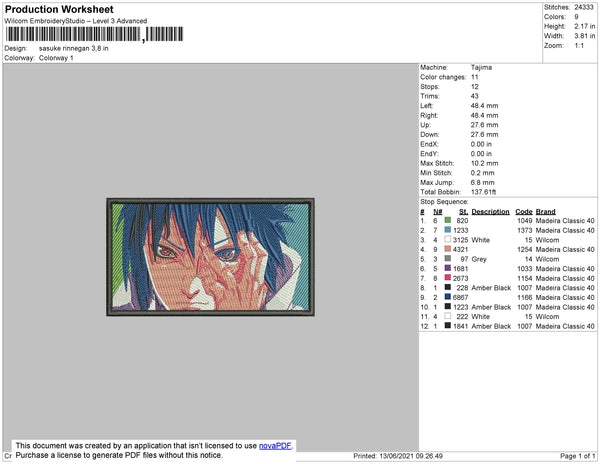600x464 pixels.
Task: Click the 'N#' column header
Action: tap(438, 212)
